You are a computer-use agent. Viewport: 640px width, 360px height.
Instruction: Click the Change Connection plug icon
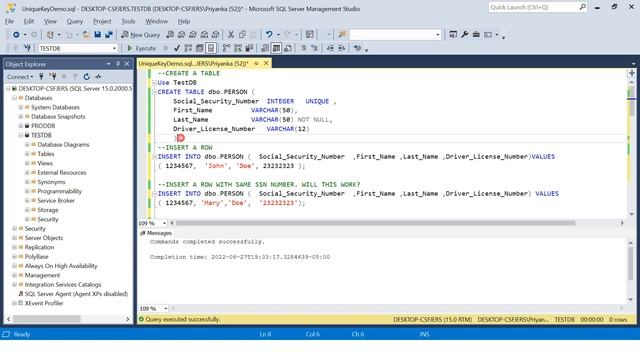click(x=27, y=48)
